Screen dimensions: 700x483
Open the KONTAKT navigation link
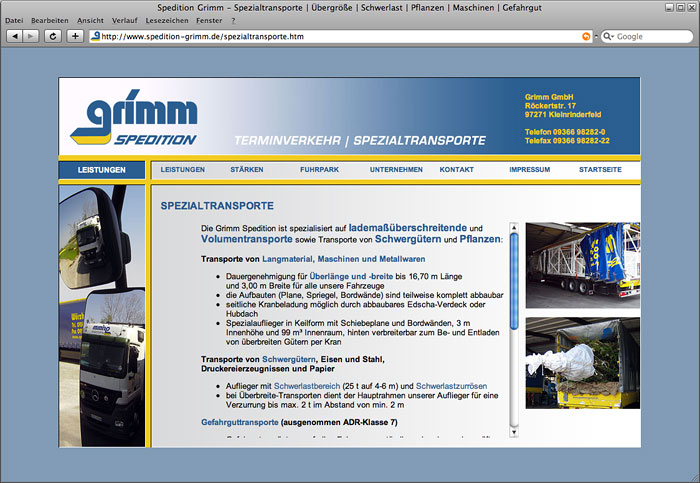click(x=456, y=170)
